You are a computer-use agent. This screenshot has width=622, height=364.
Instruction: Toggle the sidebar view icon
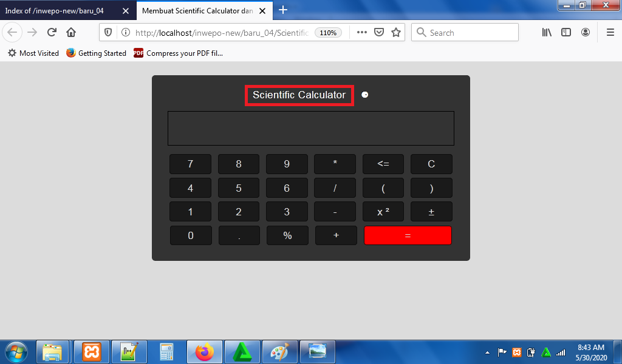[566, 33]
